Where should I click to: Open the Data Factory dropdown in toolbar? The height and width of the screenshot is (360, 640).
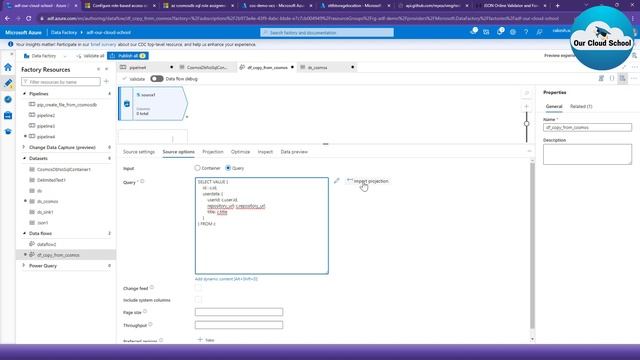coord(45,56)
